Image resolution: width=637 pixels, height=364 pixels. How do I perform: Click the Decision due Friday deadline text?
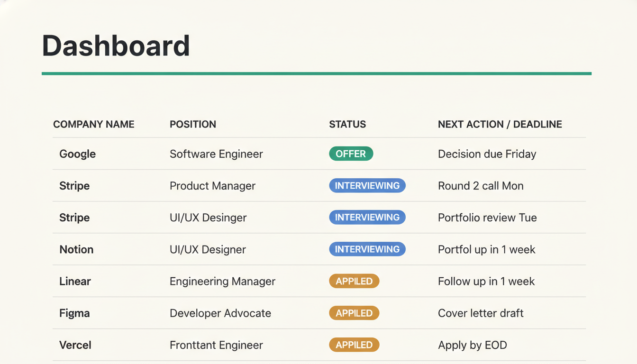coord(487,154)
